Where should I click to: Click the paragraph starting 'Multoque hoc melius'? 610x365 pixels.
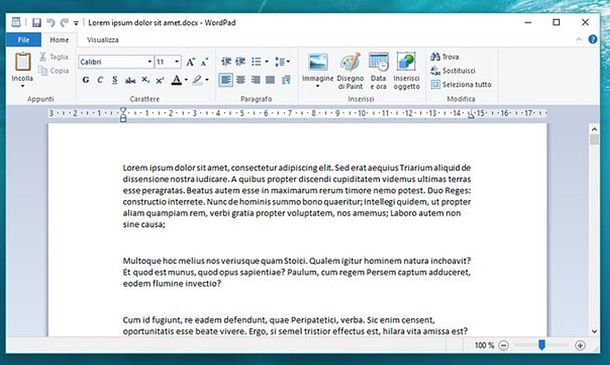(x=297, y=272)
